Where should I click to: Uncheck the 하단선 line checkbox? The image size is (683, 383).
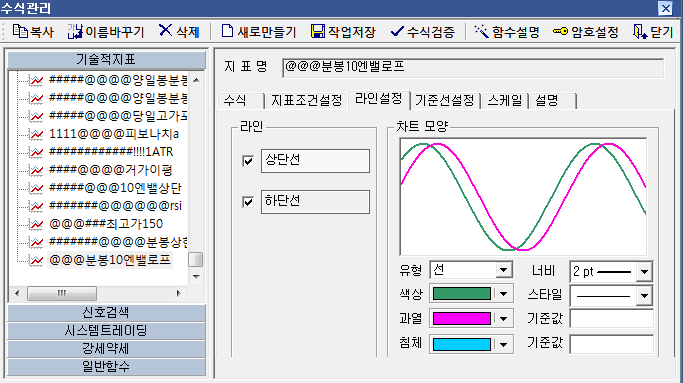[x=248, y=202]
